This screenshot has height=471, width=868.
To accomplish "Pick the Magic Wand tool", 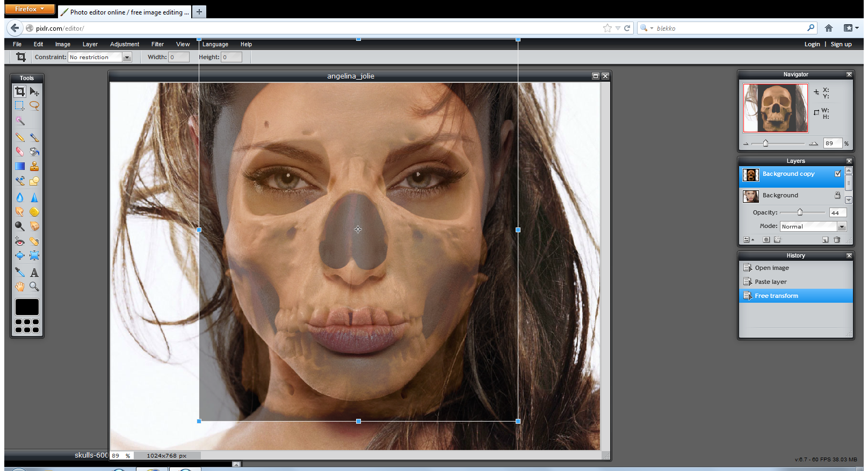I will (x=20, y=120).
